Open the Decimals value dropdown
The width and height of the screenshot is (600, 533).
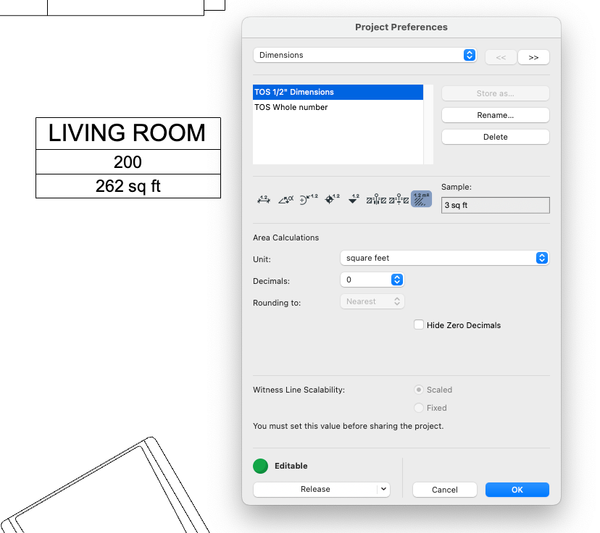tap(372, 280)
